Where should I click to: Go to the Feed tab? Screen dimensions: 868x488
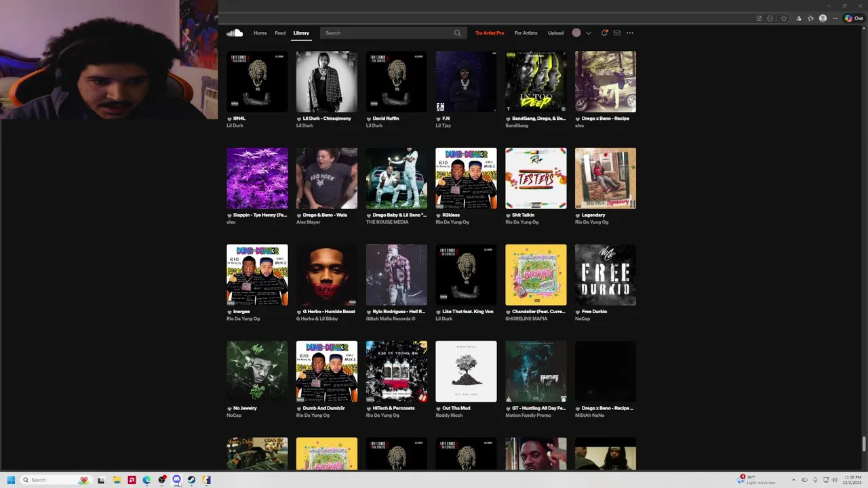[x=280, y=33]
